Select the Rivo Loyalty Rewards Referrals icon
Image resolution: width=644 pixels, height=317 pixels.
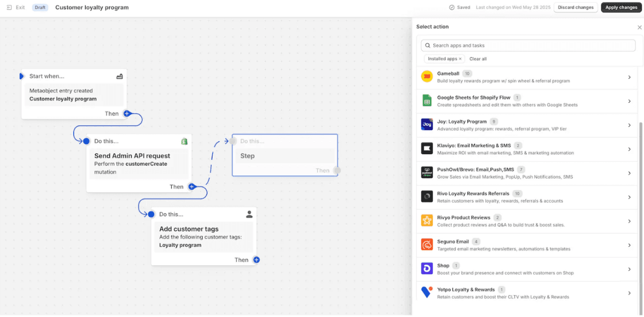click(426, 197)
